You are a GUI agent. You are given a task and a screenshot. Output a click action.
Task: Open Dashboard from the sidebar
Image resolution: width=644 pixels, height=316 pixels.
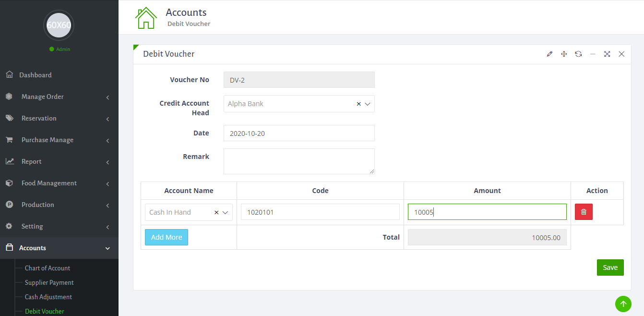pyautogui.click(x=35, y=75)
